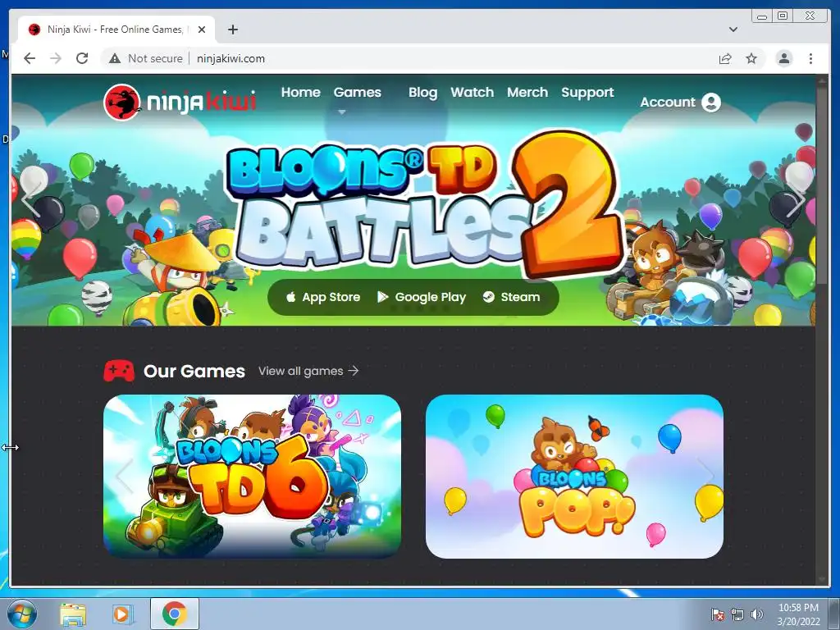Viewport: 840px width, 630px height.
Task: Go back with the browser back arrow
Action: coord(30,58)
